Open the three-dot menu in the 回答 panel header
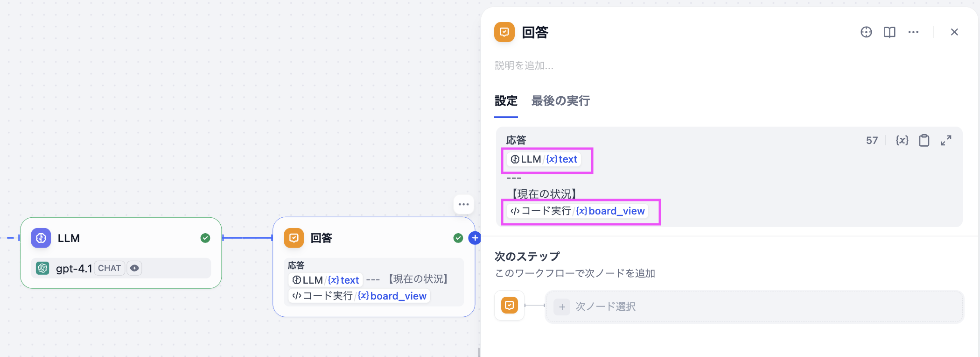Viewport: 980px width, 357px height. pos(913,32)
